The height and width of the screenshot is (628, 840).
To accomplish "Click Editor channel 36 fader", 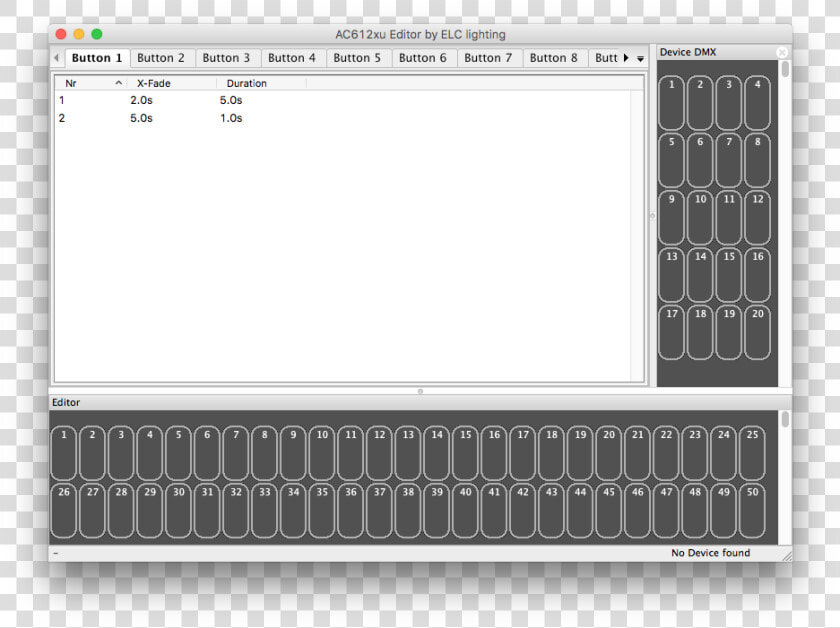I will (351, 511).
